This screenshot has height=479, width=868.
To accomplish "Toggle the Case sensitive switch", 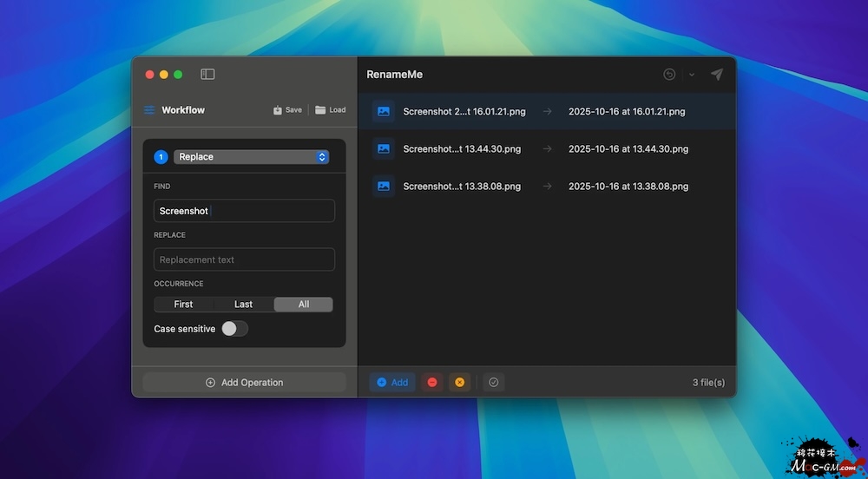I will pos(234,329).
